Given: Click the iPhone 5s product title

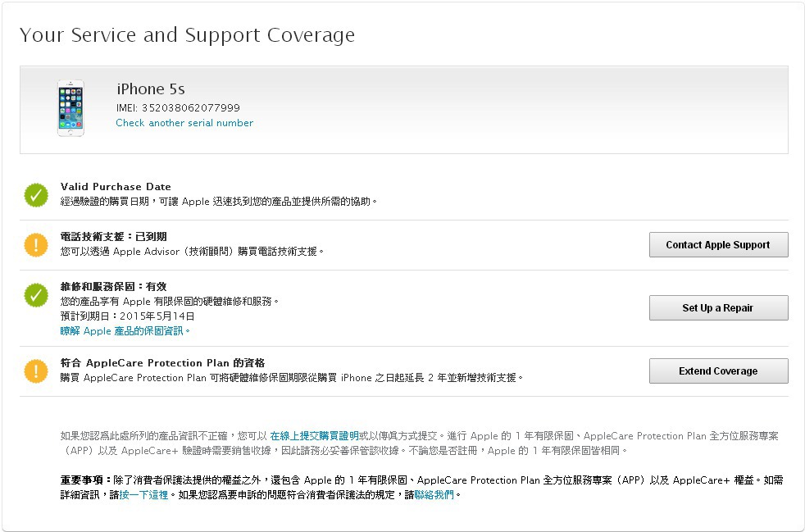Looking at the screenshot, I should click(x=150, y=89).
